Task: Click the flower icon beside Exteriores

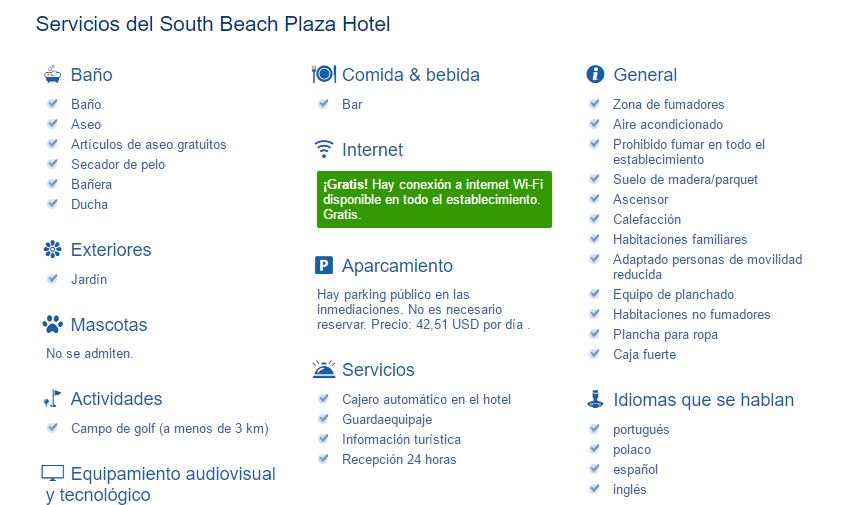Action: pyautogui.click(x=53, y=250)
